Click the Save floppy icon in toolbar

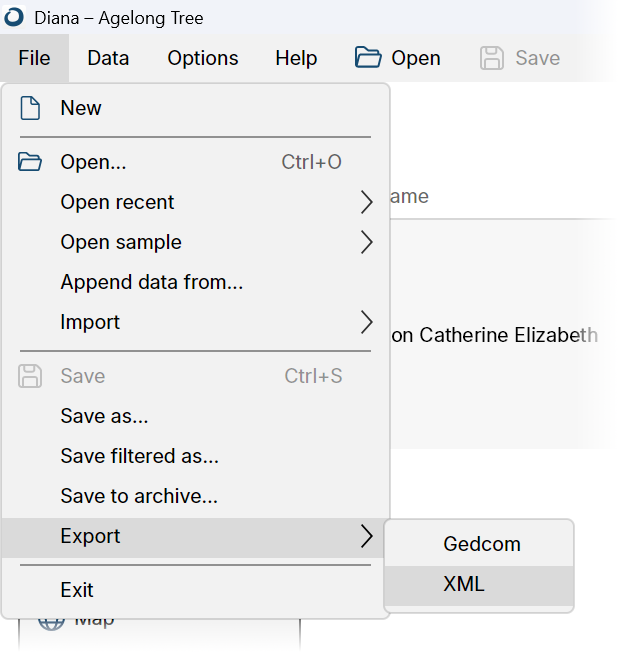pos(492,58)
